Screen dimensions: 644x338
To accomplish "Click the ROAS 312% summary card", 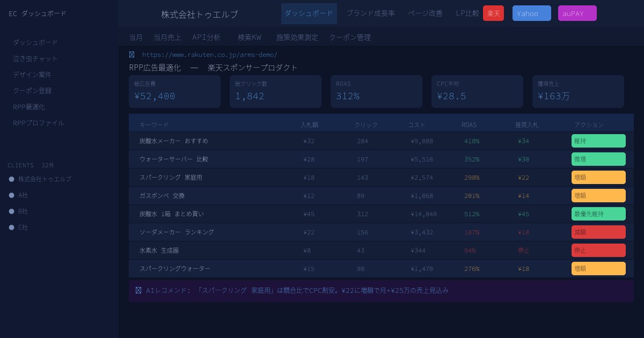I will (376, 91).
